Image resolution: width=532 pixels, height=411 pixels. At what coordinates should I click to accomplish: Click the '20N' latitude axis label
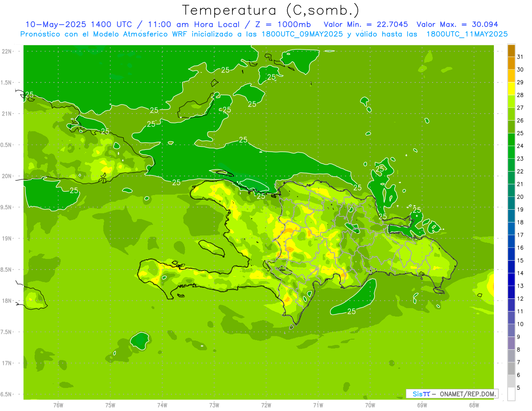7,176
